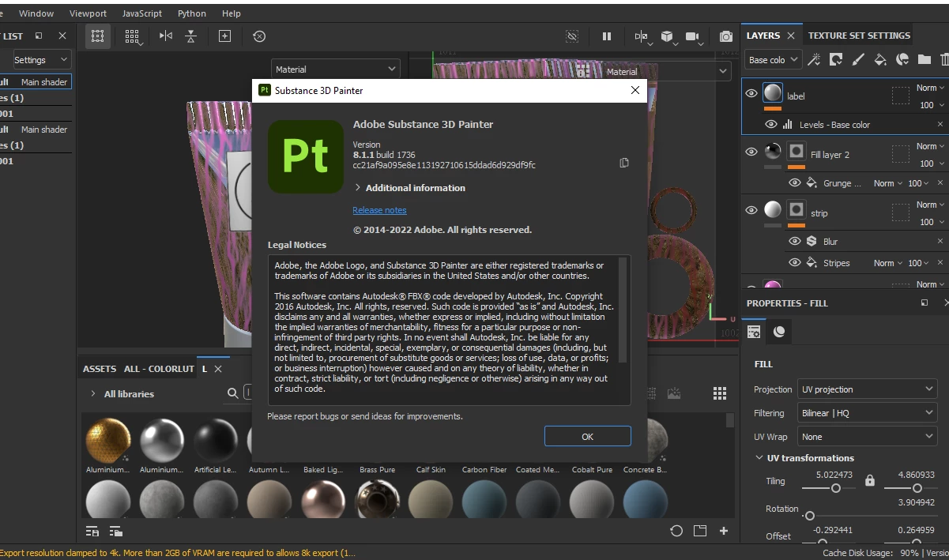Image resolution: width=949 pixels, height=560 pixels.
Task: Open the Help menu
Action: (232, 13)
